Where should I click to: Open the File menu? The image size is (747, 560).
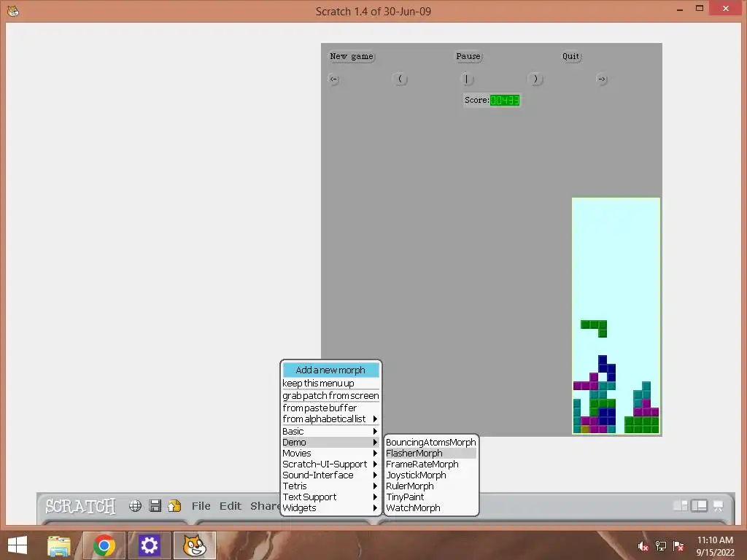pos(201,506)
